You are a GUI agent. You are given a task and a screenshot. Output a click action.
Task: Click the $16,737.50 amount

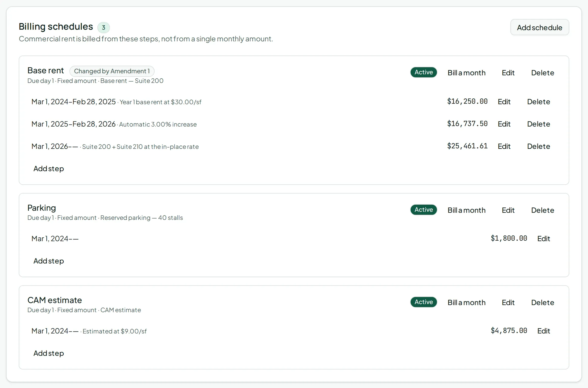click(467, 124)
